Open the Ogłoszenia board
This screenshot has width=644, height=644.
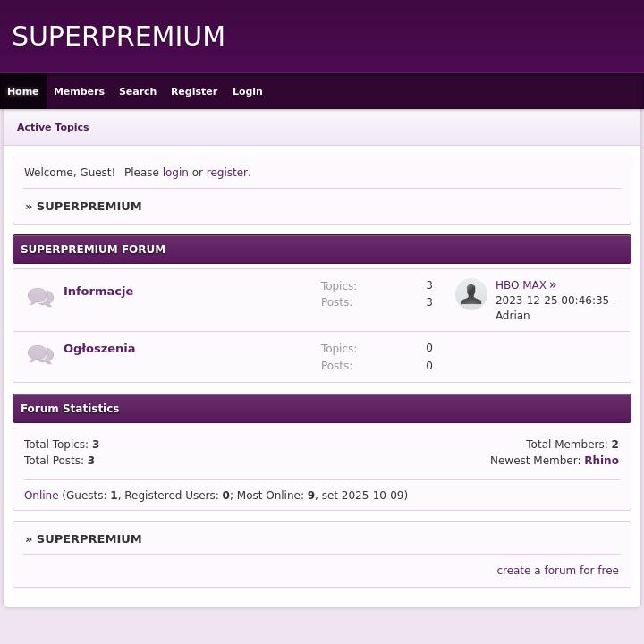pos(99,349)
